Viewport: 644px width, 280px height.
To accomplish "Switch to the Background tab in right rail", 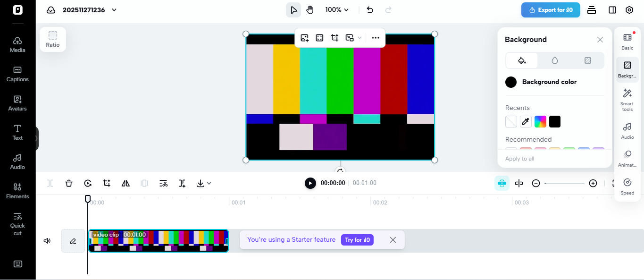I will tap(627, 69).
